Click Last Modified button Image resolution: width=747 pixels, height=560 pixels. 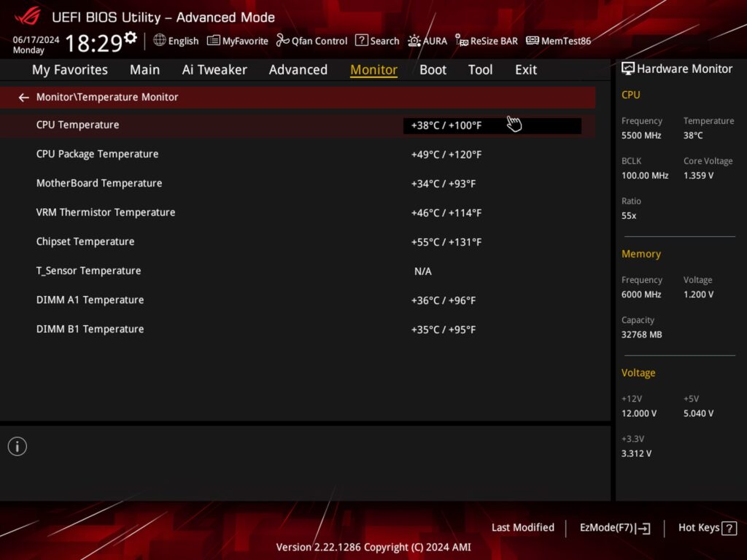[523, 528]
